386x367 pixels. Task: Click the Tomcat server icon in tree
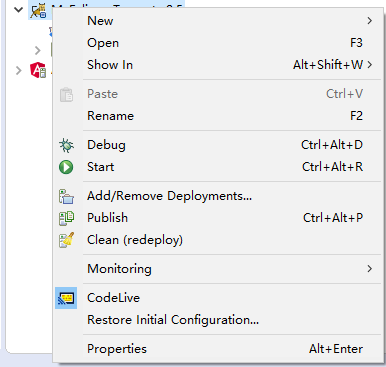pyautogui.click(x=38, y=11)
